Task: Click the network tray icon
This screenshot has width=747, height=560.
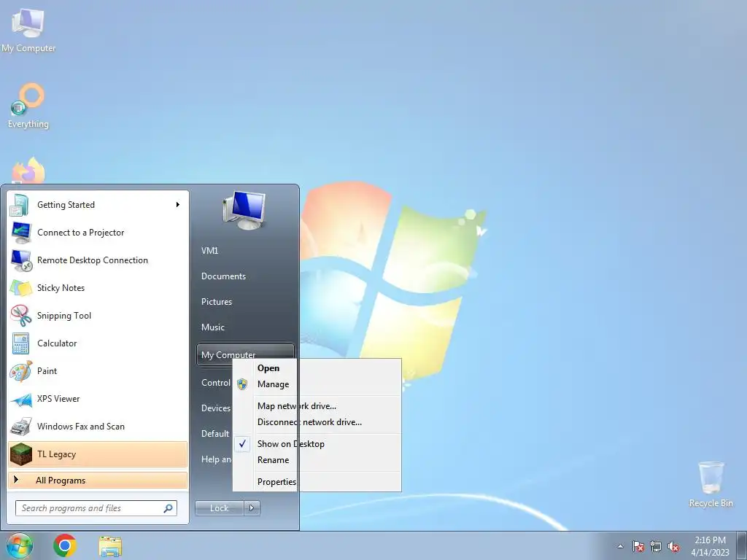Action: pos(656,546)
